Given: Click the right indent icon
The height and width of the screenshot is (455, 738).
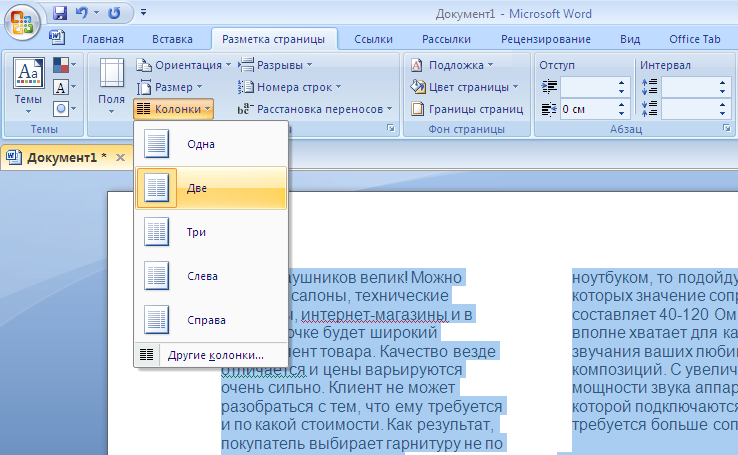Looking at the screenshot, I should click(x=549, y=109).
